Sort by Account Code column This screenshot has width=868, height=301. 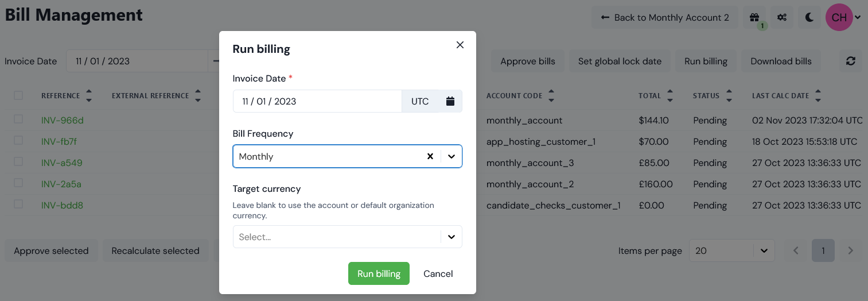[551, 96]
